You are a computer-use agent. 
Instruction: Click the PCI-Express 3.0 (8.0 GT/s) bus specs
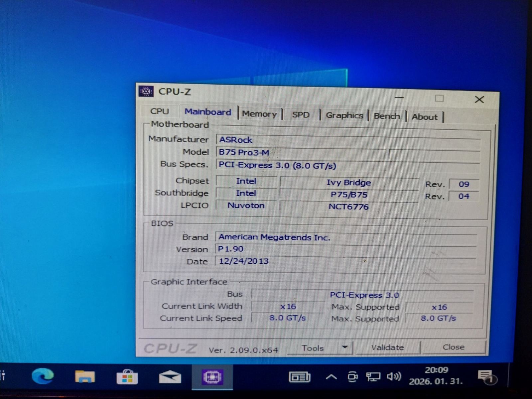pos(348,166)
